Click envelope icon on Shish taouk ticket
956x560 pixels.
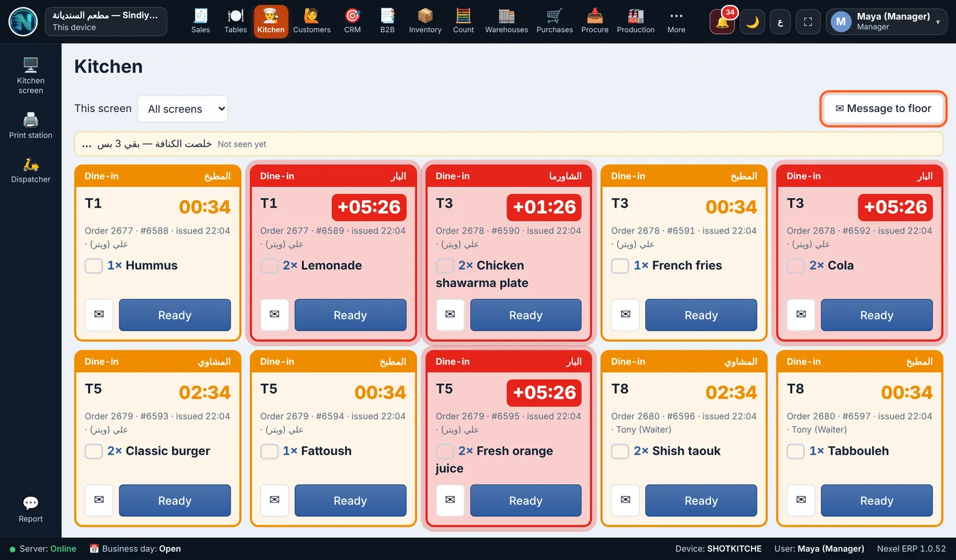[625, 501]
